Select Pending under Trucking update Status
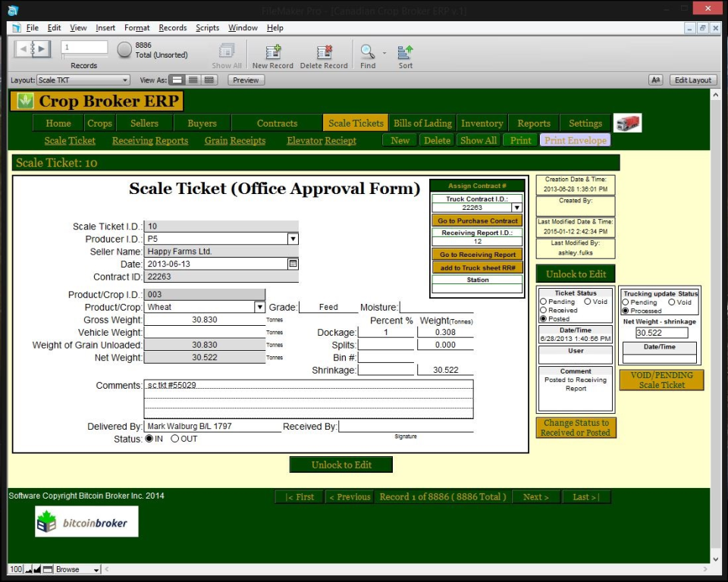Screen dimensions: 728x582 coord(626,302)
